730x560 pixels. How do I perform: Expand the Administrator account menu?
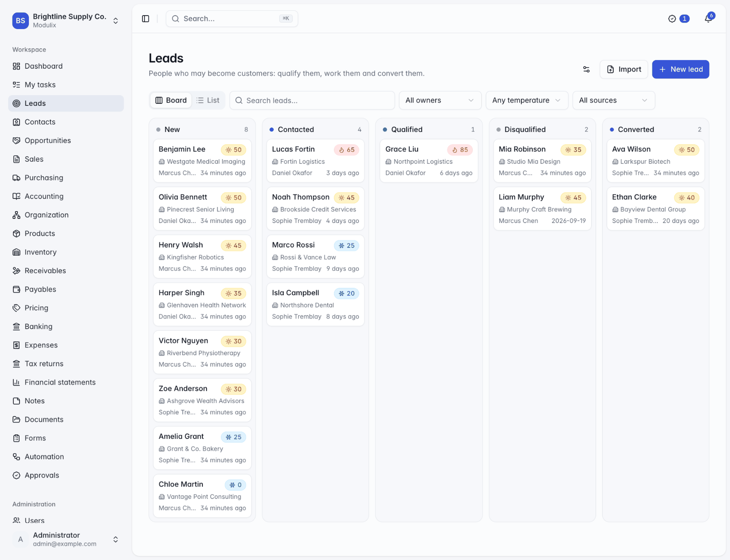[x=66, y=539]
